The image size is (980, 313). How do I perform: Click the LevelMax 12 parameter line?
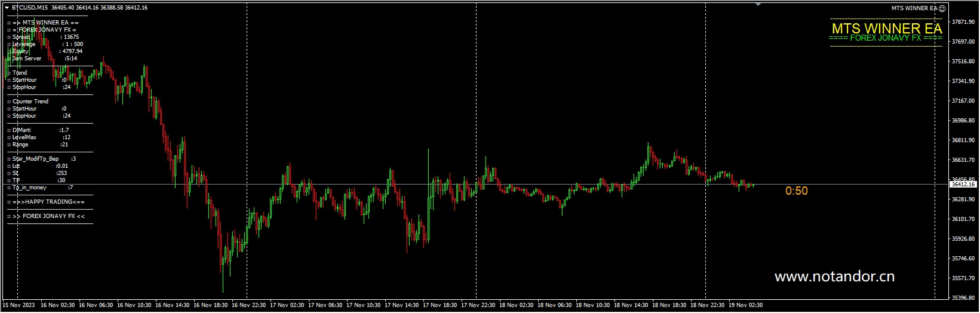point(41,137)
